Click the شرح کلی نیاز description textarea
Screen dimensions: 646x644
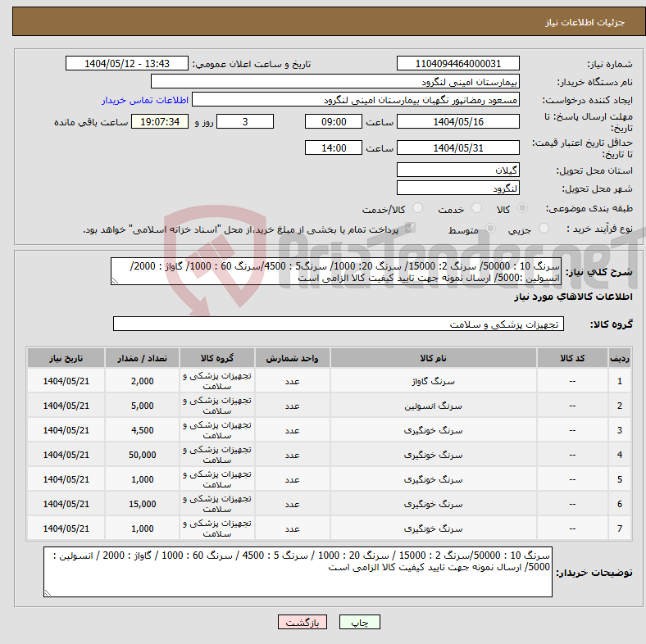(336, 271)
